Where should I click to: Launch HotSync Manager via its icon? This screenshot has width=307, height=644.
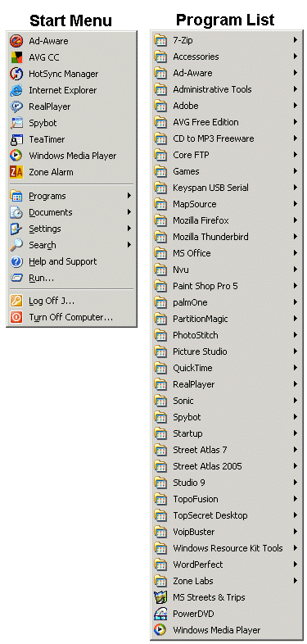click(16, 74)
